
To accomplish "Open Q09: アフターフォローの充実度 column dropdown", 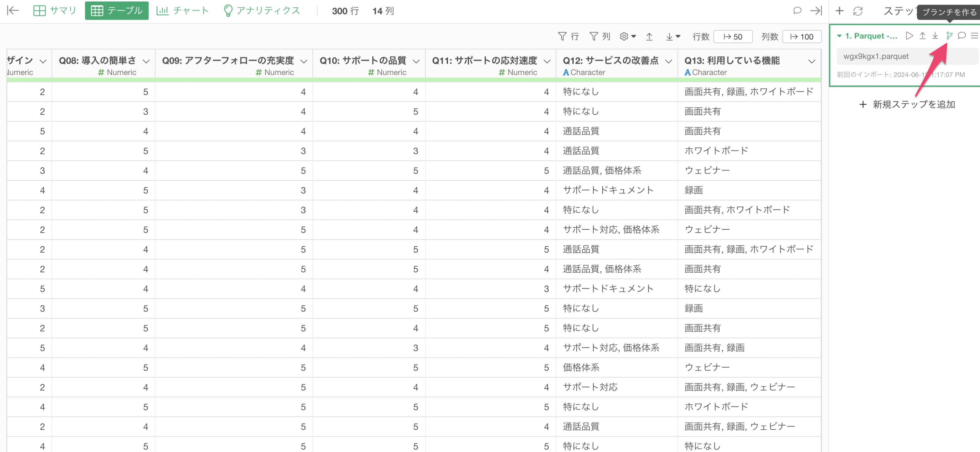I will [x=303, y=61].
